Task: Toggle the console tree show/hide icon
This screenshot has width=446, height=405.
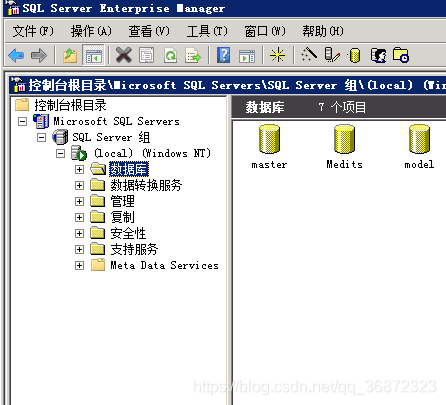Action: [x=93, y=55]
